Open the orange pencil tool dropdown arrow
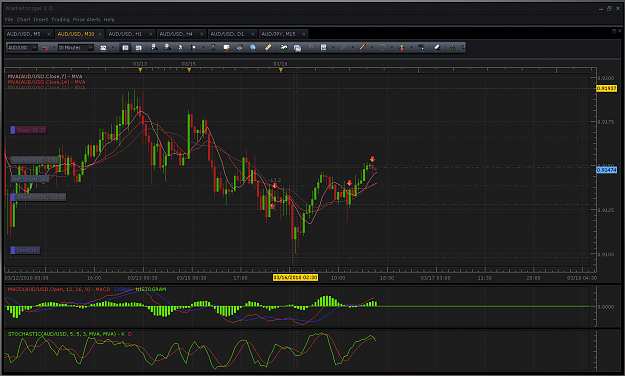625x376 pixels. point(372,47)
